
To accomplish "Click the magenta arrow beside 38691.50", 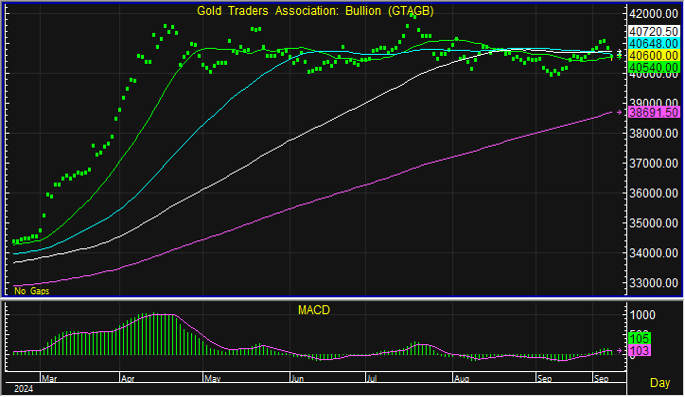I will 619,113.
